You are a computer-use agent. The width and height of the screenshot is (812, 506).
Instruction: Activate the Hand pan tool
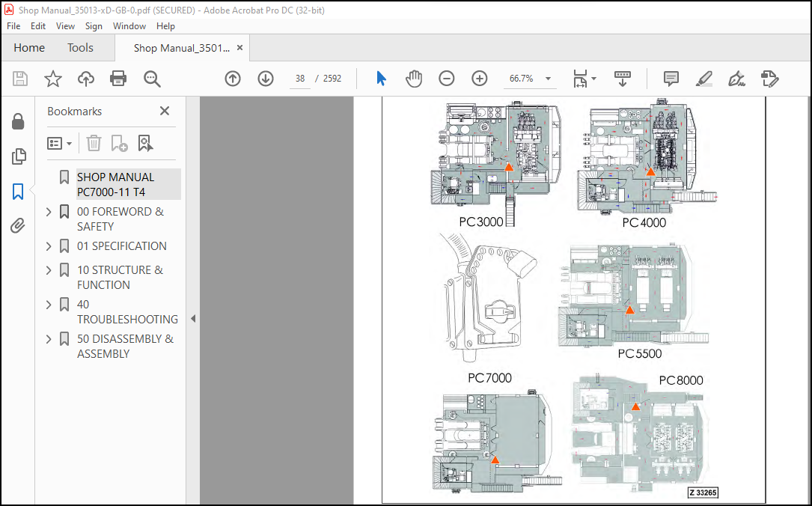pos(414,79)
